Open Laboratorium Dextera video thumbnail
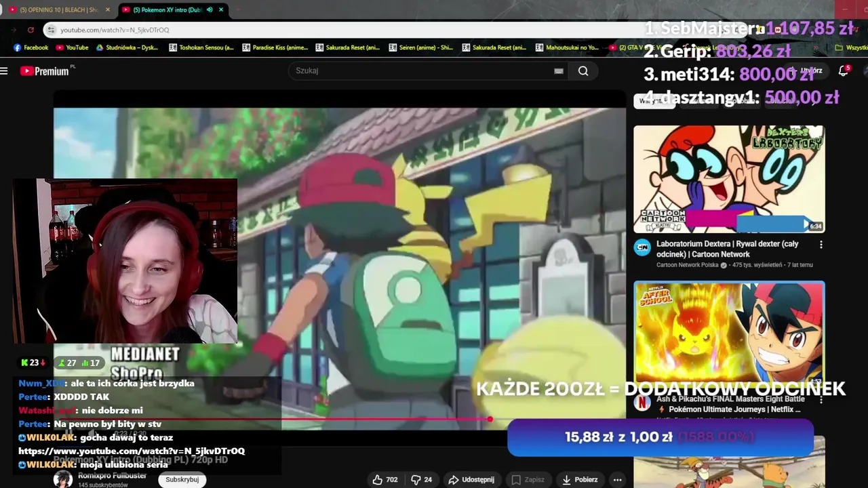868x488 pixels. tap(729, 179)
